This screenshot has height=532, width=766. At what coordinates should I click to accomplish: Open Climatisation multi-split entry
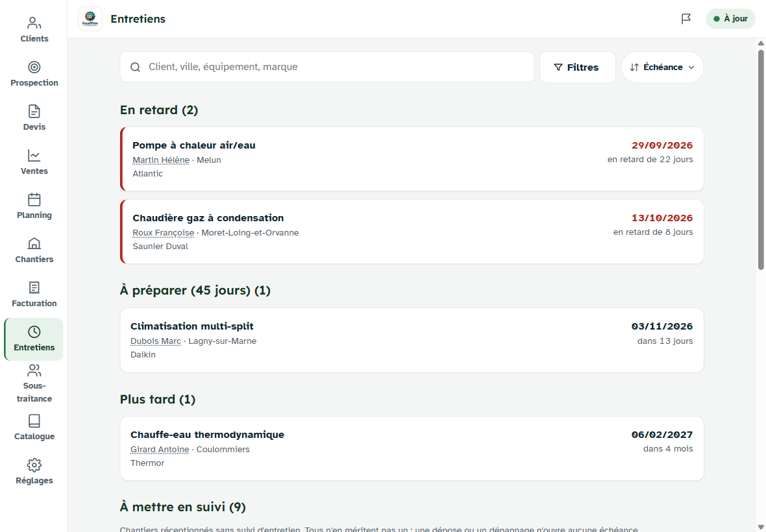pos(412,340)
